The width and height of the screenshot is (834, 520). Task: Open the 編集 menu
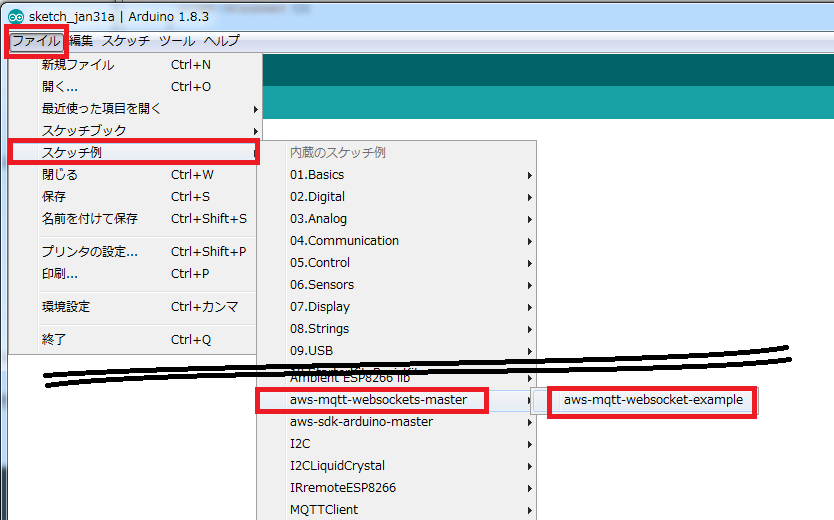pyautogui.click(x=81, y=41)
